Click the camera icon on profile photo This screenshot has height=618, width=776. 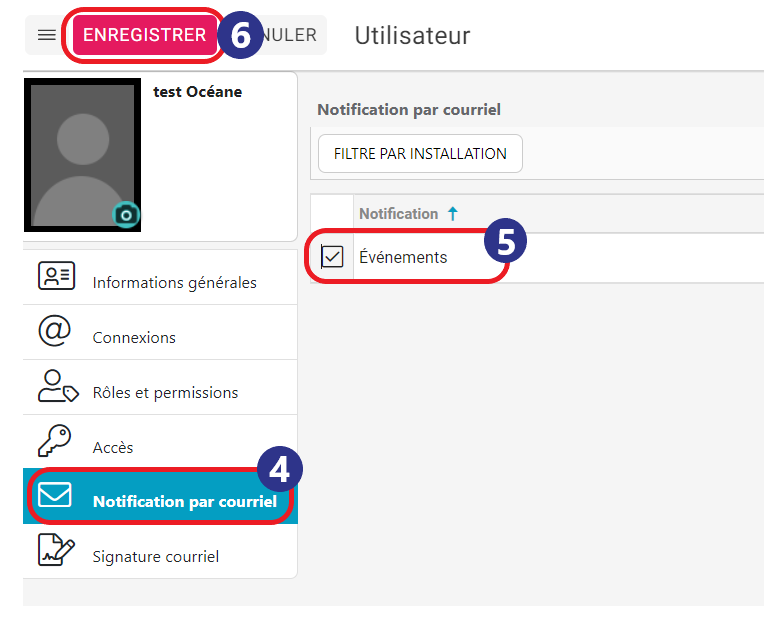[x=126, y=215]
